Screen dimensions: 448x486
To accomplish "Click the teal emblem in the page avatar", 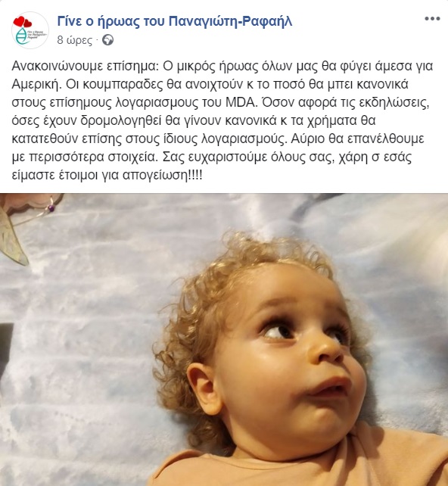I will pyautogui.click(x=21, y=36).
